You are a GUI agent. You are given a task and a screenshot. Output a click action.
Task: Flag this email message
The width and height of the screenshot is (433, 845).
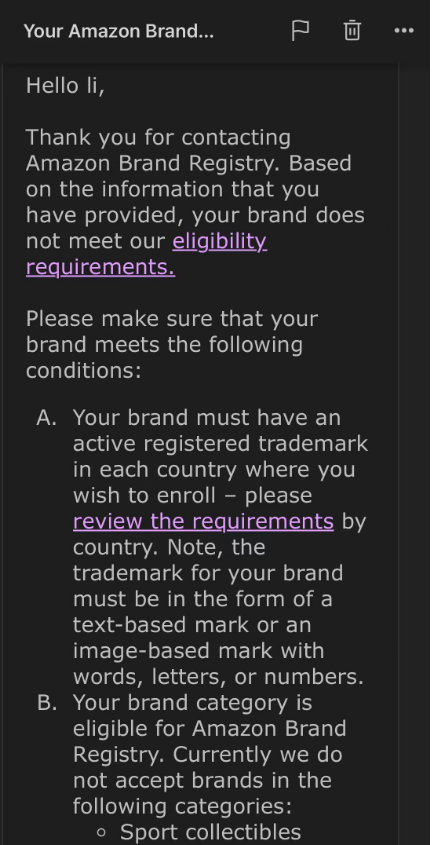[300, 31]
